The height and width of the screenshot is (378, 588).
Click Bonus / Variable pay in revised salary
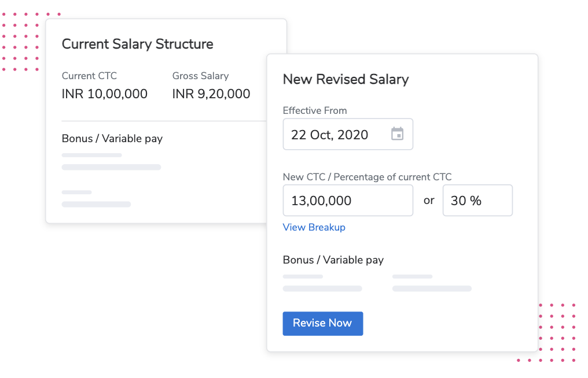pyautogui.click(x=333, y=260)
